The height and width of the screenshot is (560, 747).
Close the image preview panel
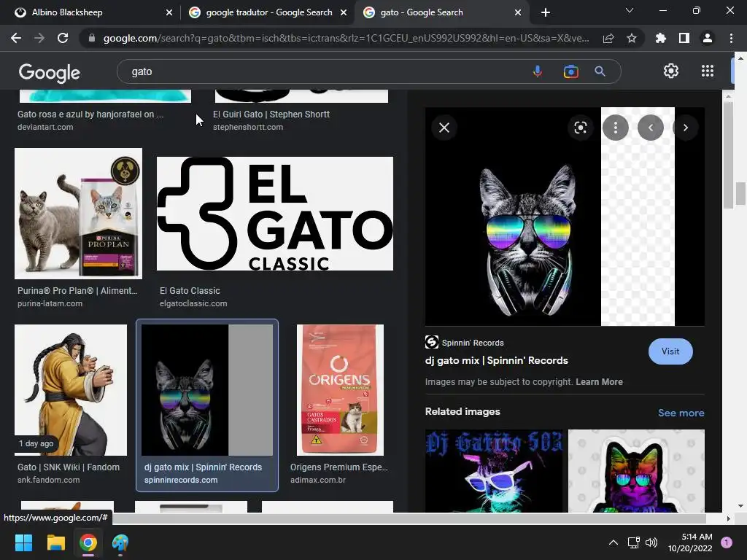[x=444, y=128]
